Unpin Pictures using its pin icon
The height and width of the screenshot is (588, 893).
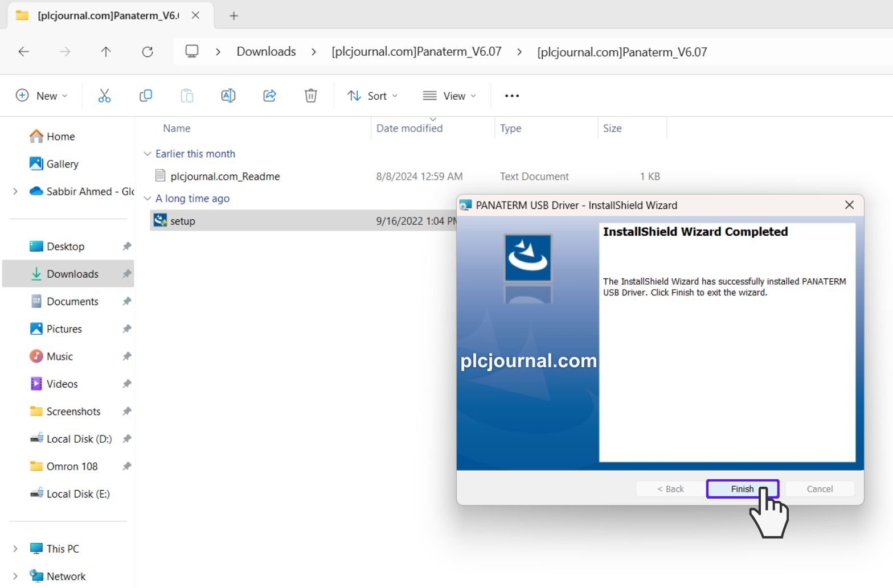(x=126, y=329)
